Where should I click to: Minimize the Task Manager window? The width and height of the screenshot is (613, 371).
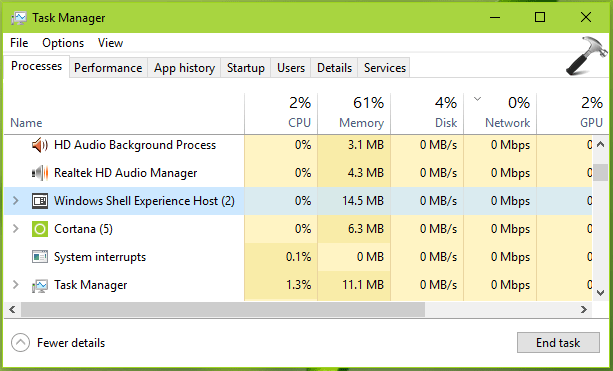495,17
